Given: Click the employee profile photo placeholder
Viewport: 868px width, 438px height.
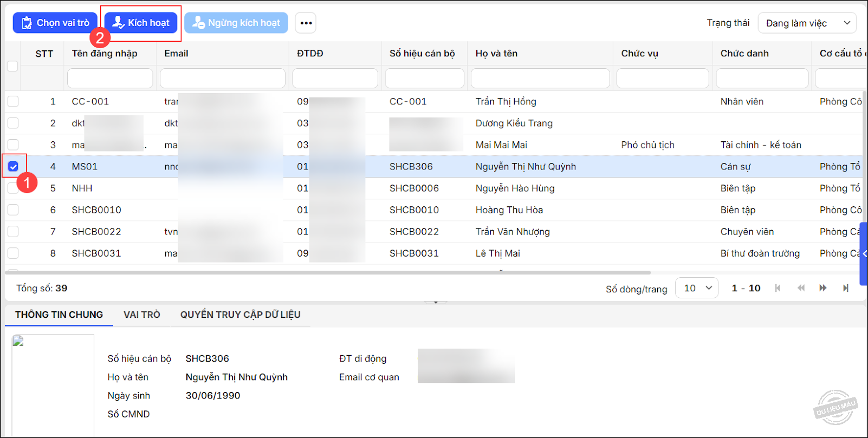Looking at the screenshot, I should (53, 384).
